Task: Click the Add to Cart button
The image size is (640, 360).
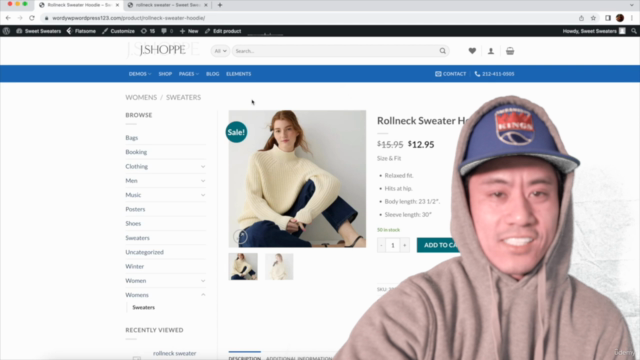Action: [x=440, y=245]
